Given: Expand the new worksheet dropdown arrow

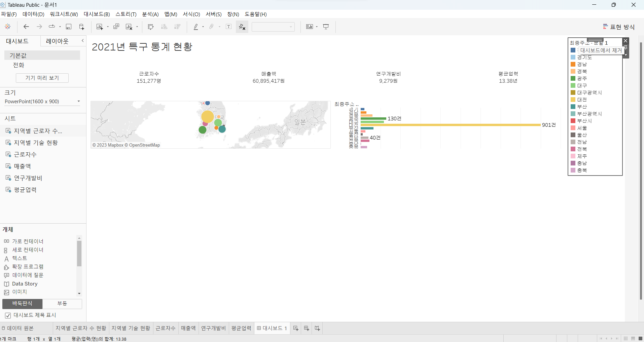Looking at the screenshot, I should coord(108,27).
